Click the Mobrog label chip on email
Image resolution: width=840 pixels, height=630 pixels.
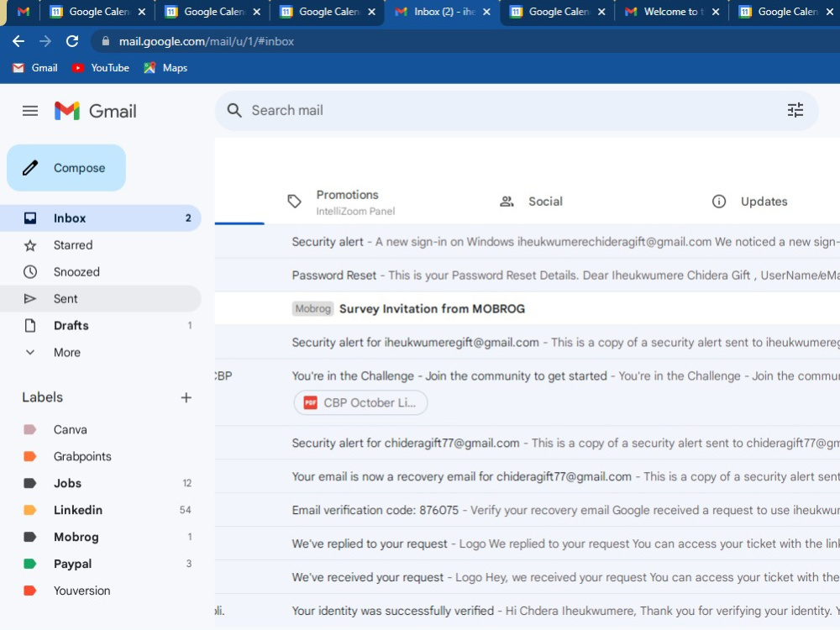click(x=312, y=308)
